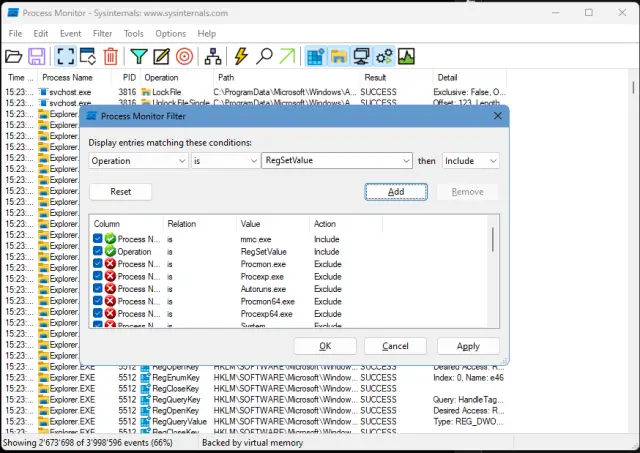Click the Find magnifying glass icon

pyautogui.click(x=265, y=56)
